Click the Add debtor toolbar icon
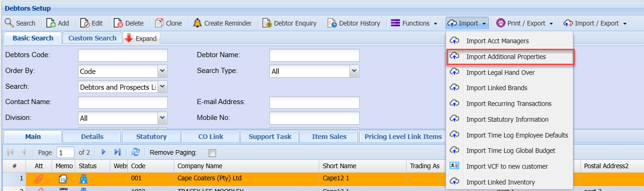644x191 pixels. click(51, 23)
